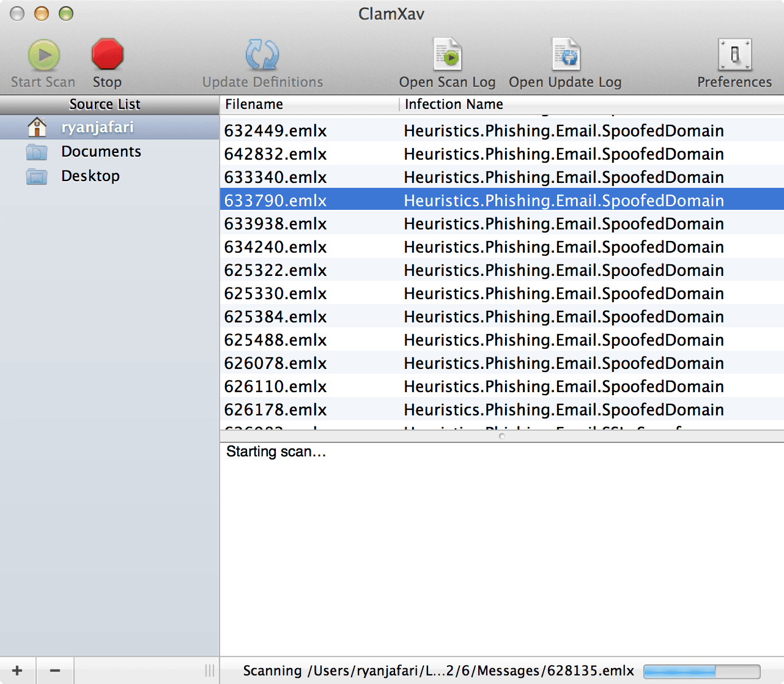Click the Start Scan label
This screenshot has width=784, height=684.
43,82
